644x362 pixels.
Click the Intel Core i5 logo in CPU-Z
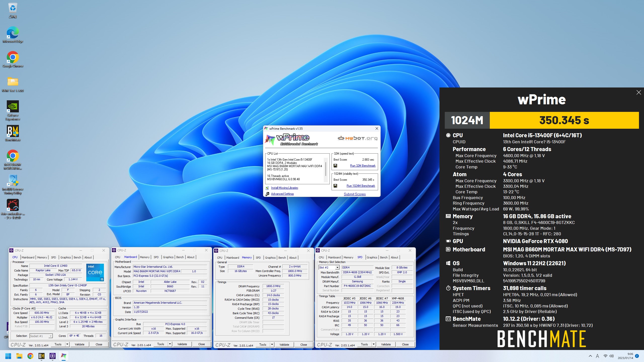pos(95,272)
